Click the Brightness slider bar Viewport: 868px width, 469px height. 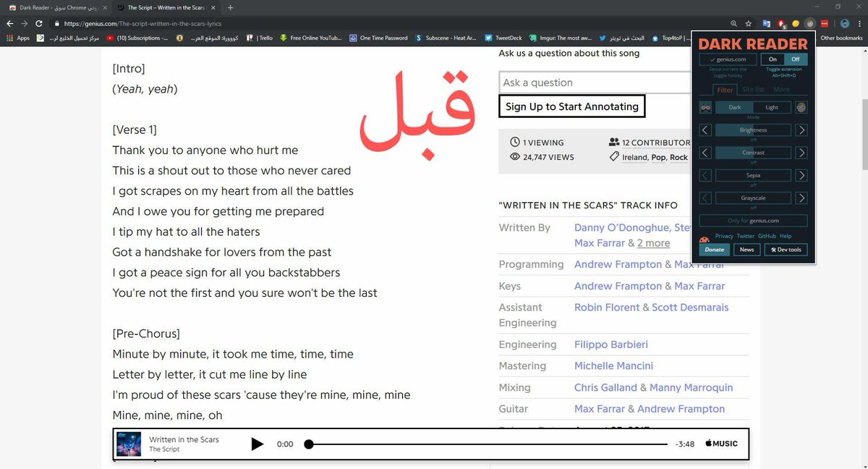753,130
